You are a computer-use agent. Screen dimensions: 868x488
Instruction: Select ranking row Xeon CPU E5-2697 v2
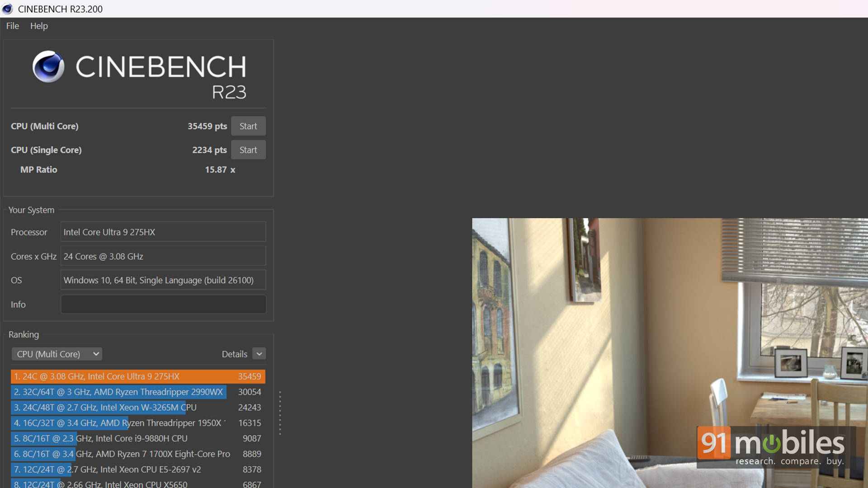(x=138, y=469)
